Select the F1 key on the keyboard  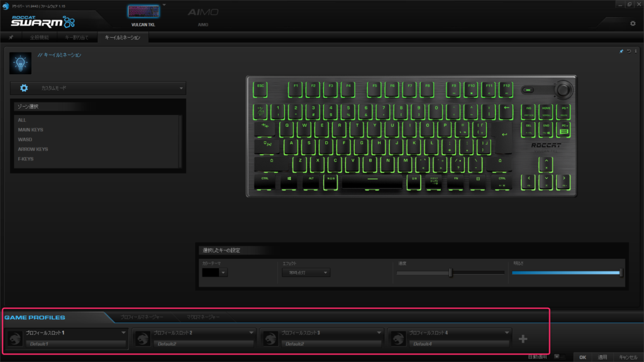pyautogui.click(x=296, y=89)
